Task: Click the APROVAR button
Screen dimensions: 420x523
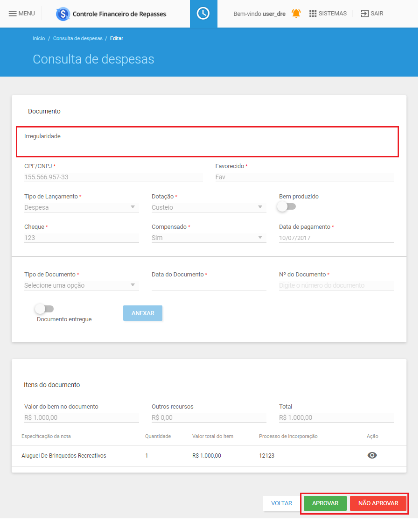Action: 325,504
